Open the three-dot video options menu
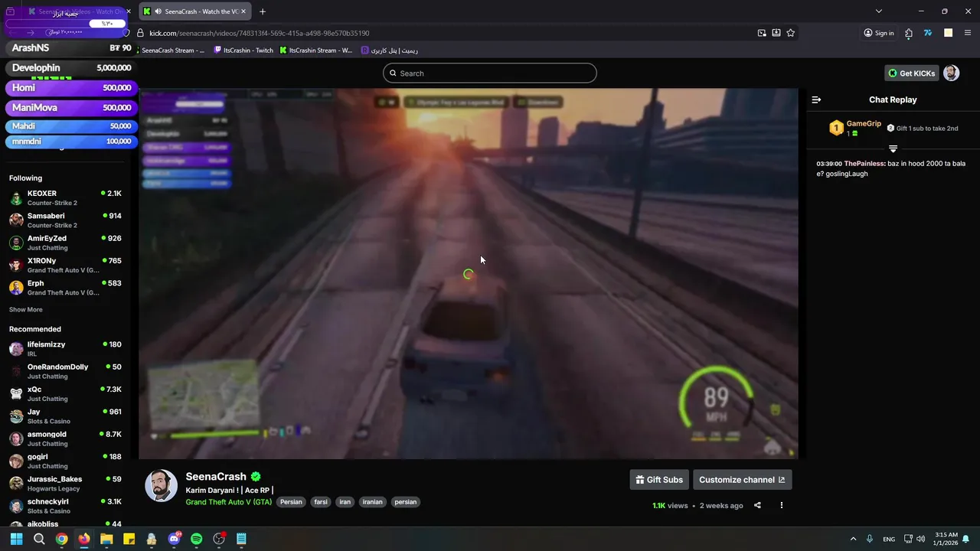 pyautogui.click(x=781, y=505)
